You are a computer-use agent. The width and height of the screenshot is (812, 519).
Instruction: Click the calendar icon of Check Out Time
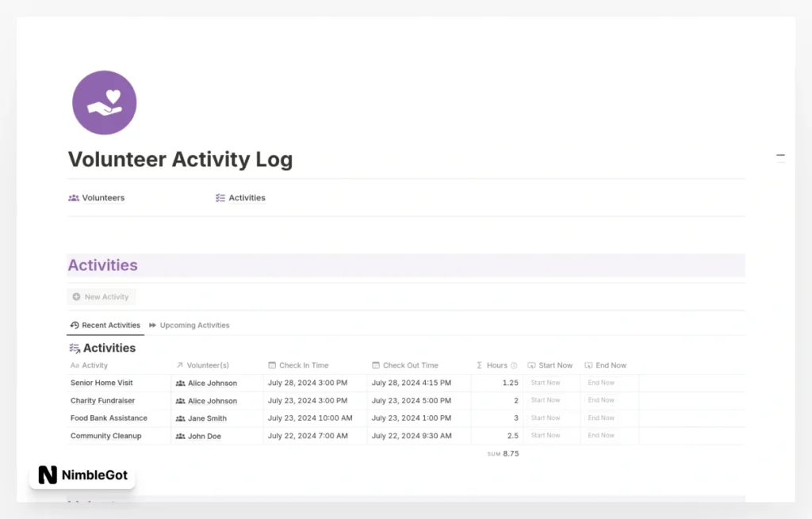click(x=375, y=365)
